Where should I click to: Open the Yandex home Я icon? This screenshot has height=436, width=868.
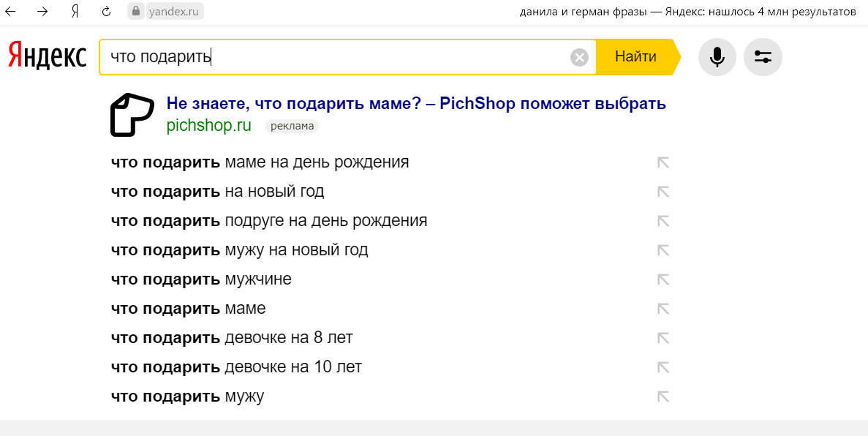point(75,12)
